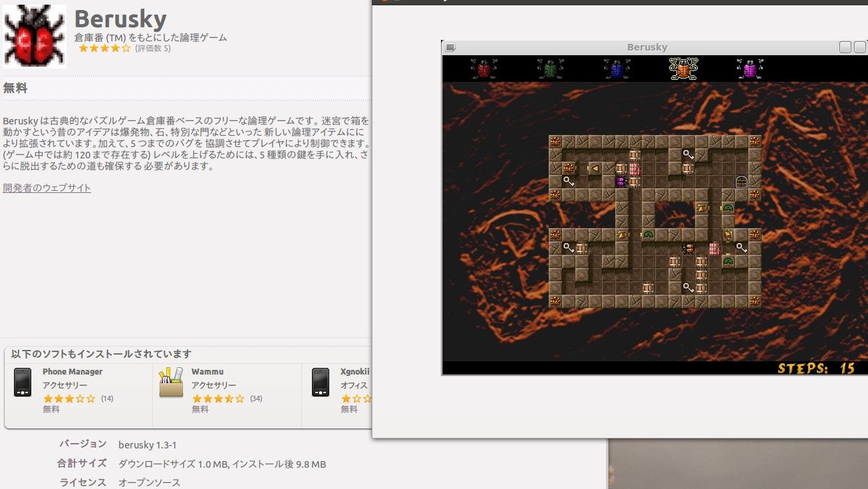Click the Wammu application icon
Image resolution: width=868 pixels, height=489 pixels.
171,382
